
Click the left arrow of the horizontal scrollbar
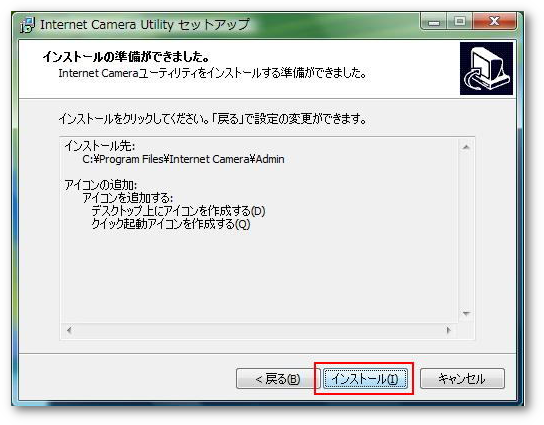pos(69,330)
